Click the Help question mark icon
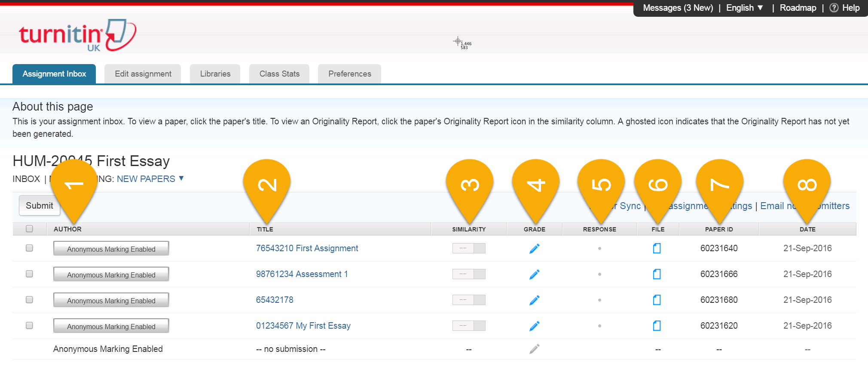Screen dimensions: 868x376 tap(834, 8)
